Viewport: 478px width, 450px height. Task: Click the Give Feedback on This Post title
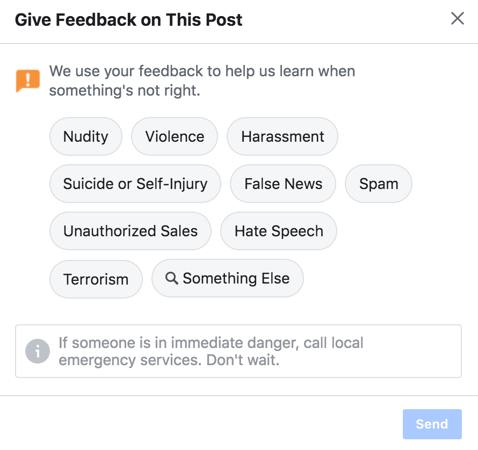(129, 20)
